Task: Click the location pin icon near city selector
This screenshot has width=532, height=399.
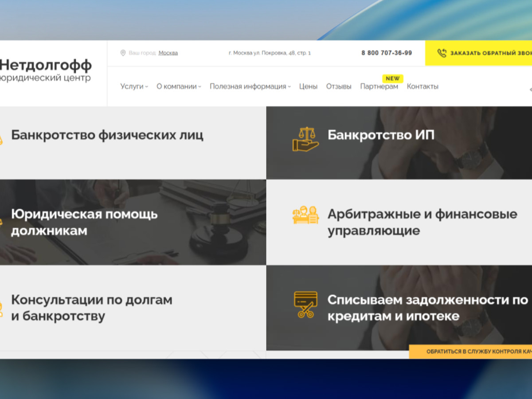Action: (123, 53)
